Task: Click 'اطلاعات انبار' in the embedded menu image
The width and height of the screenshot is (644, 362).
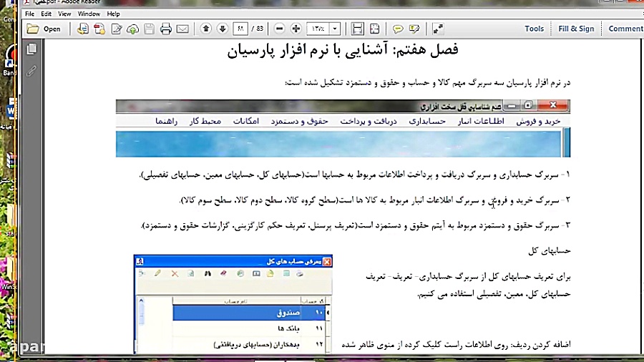Action: [x=481, y=121]
